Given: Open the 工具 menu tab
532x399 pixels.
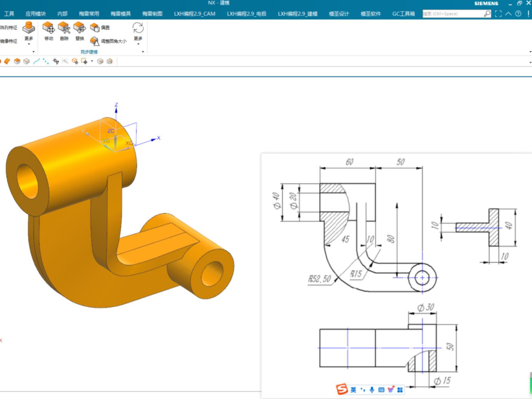Looking at the screenshot, I should tap(9, 14).
